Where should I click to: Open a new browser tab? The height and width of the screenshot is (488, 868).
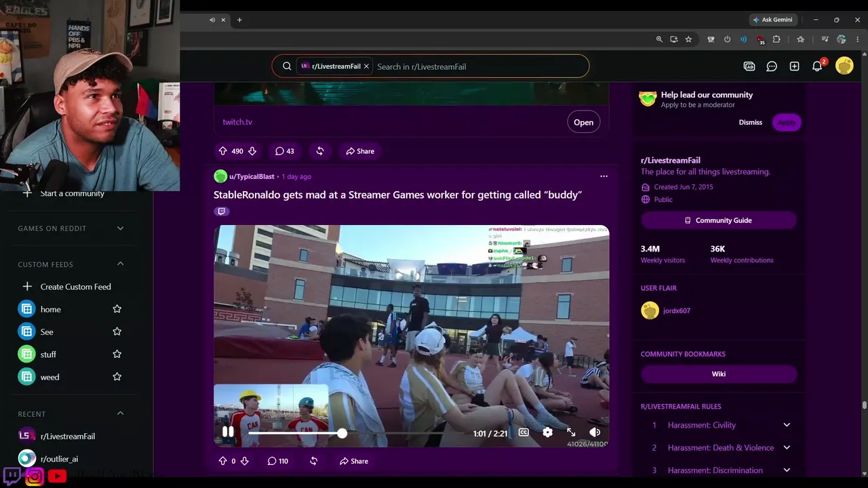click(x=239, y=20)
